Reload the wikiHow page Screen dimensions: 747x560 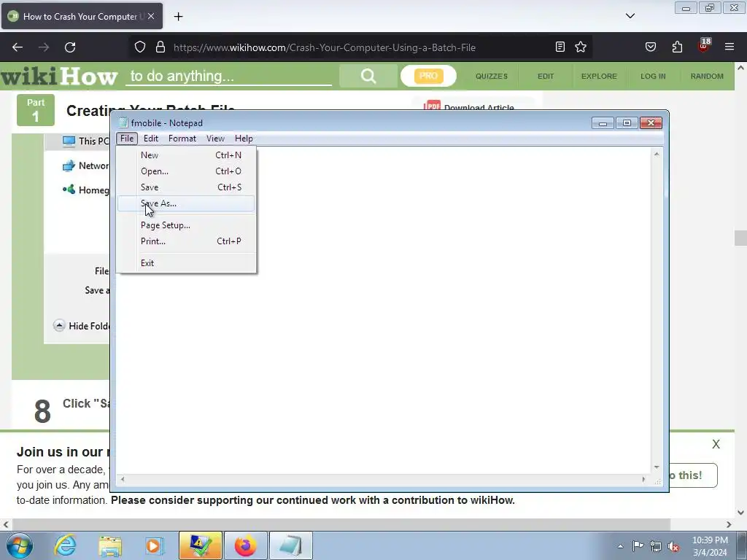coord(70,47)
